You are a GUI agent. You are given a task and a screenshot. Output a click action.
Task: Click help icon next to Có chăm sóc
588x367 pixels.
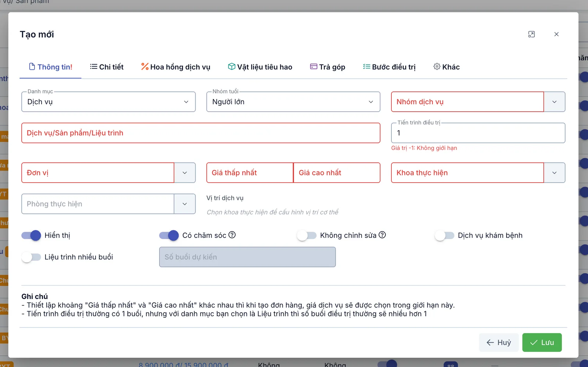pyautogui.click(x=232, y=235)
